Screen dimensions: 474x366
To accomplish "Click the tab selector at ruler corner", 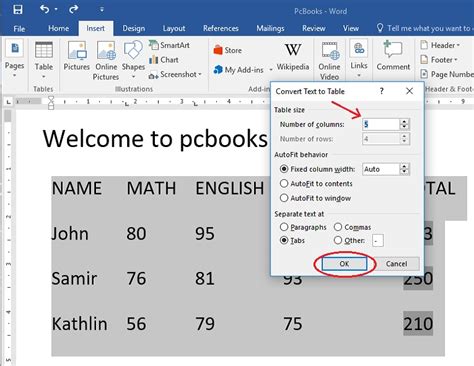I will tap(8, 102).
